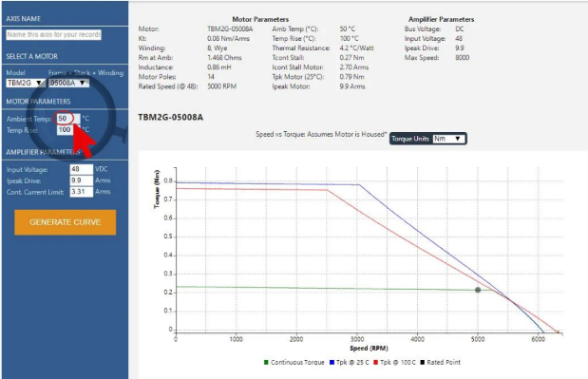This screenshot has height=379, width=588.
Task: Click the magnifying glass overlay handle
Action: pyautogui.click(x=121, y=134)
